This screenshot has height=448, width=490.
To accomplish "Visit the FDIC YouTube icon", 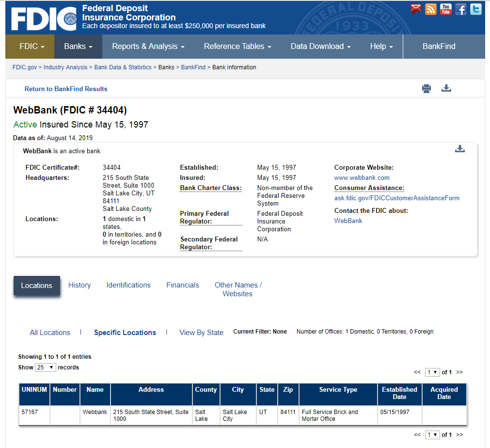I will coord(445,9).
